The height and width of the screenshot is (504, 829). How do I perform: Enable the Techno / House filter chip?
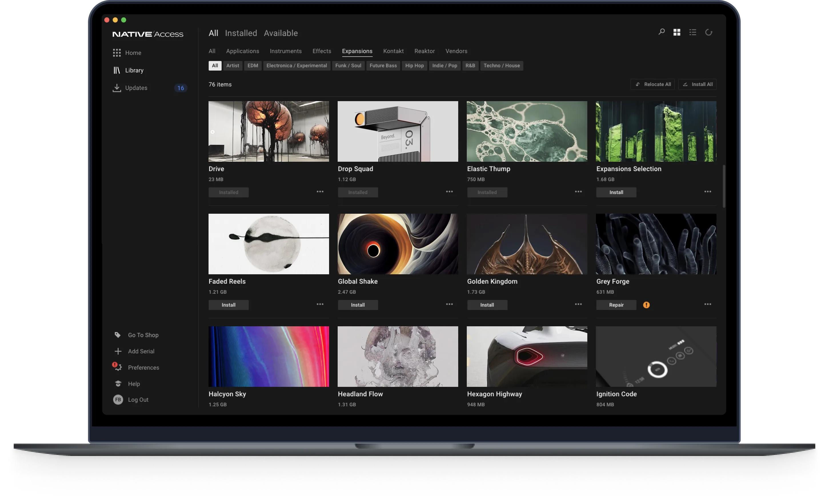(501, 66)
